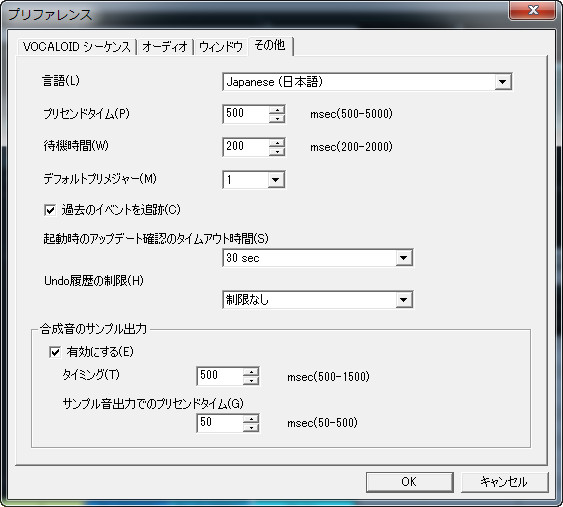Viewport: 563px width, 507px height.
Task: Click the キャンセル button
Action: [x=504, y=482]
